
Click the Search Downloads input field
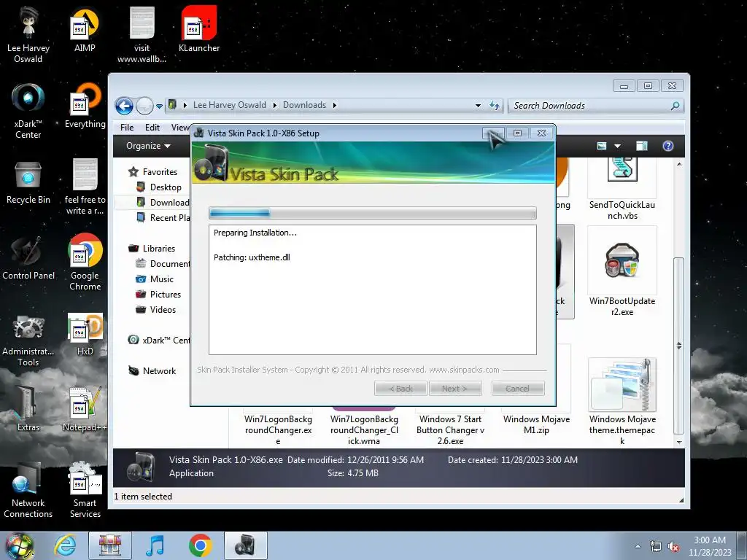[x=589, y=106]
